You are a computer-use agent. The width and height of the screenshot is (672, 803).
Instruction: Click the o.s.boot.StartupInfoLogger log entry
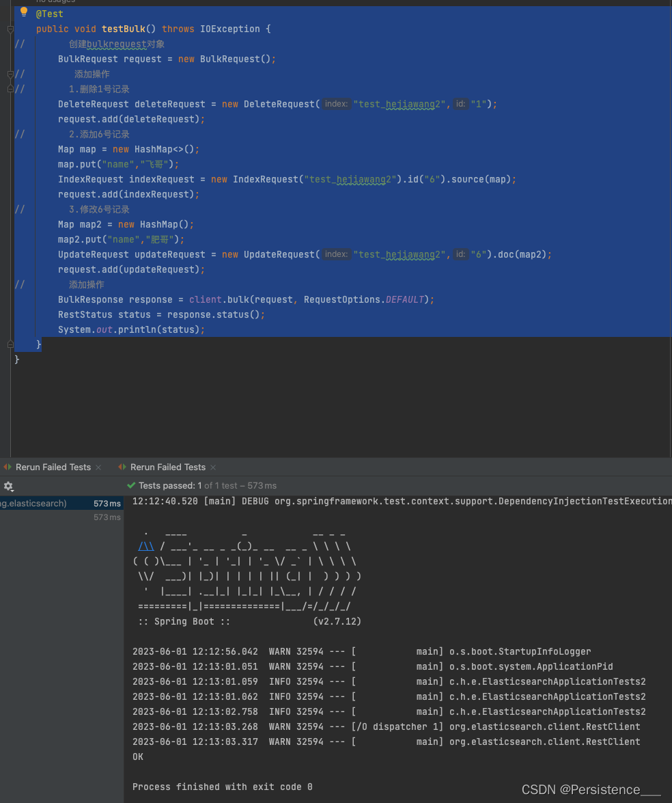[361, 651]
